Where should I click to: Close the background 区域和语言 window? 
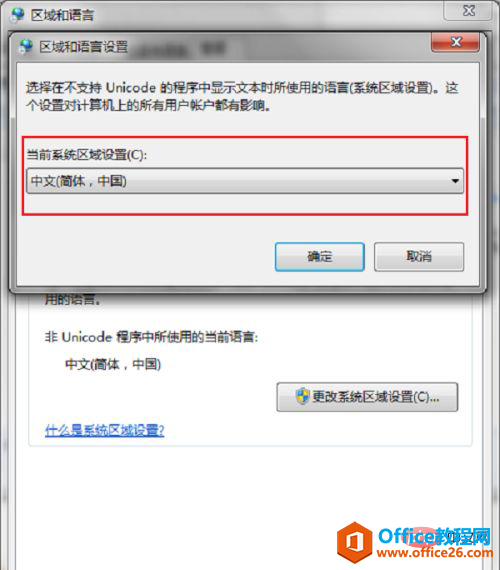pyautogui.click(x=469, y=11)
